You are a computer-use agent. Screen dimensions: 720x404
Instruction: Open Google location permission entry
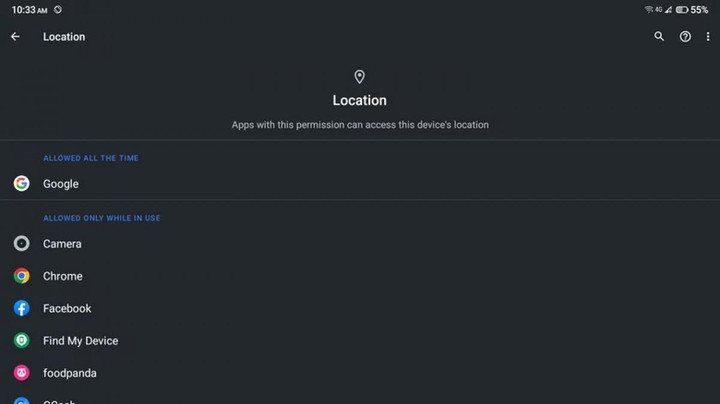[x=360, y=184]
